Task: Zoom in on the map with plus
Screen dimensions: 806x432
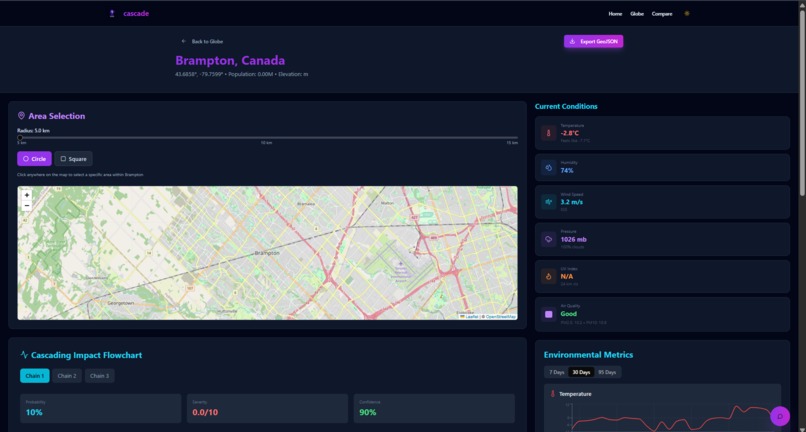Action: click(x=27, y=195)
